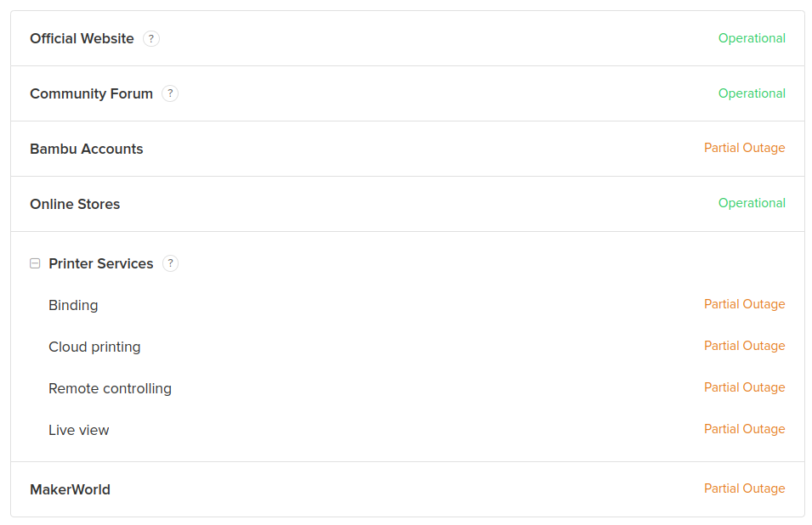The height and width of the screenshot is (525, 812).
Task: Select the Remote controlling item
Action: pyautogui.click(x=110, y=388)
